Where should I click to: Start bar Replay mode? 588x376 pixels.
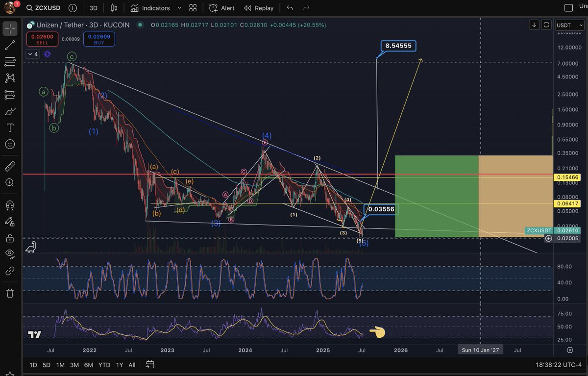[259, 8]
